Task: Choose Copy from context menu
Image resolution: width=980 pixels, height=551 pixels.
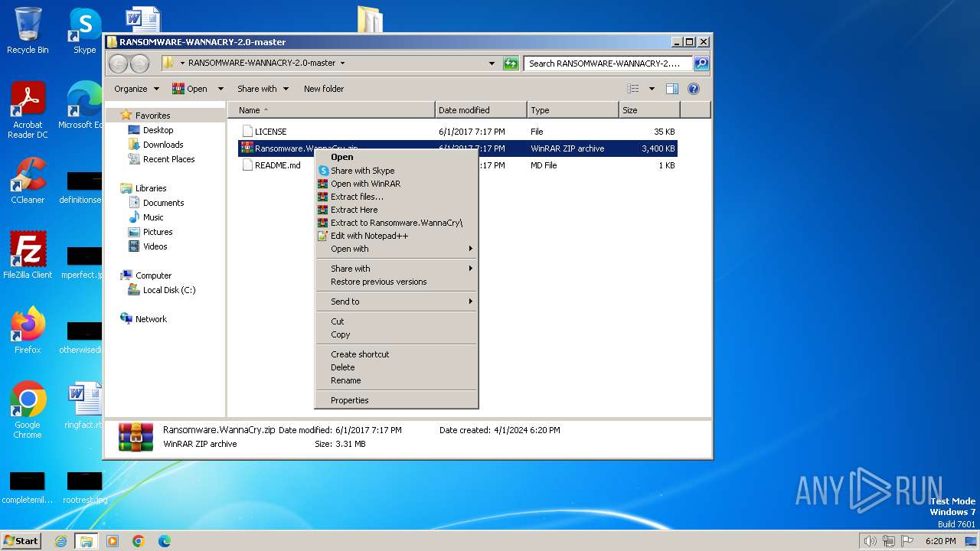Action: [x=397, y=334]
